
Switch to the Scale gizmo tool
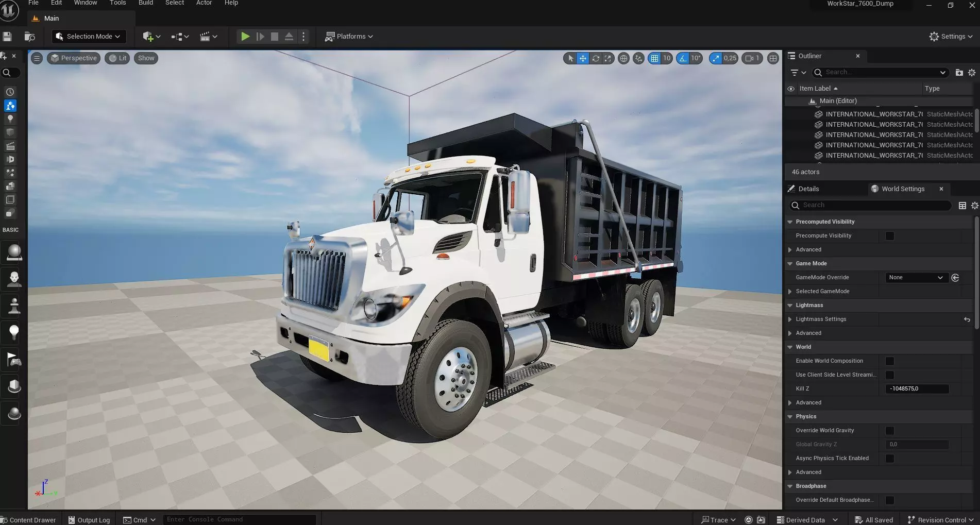[x=608, y=58]
